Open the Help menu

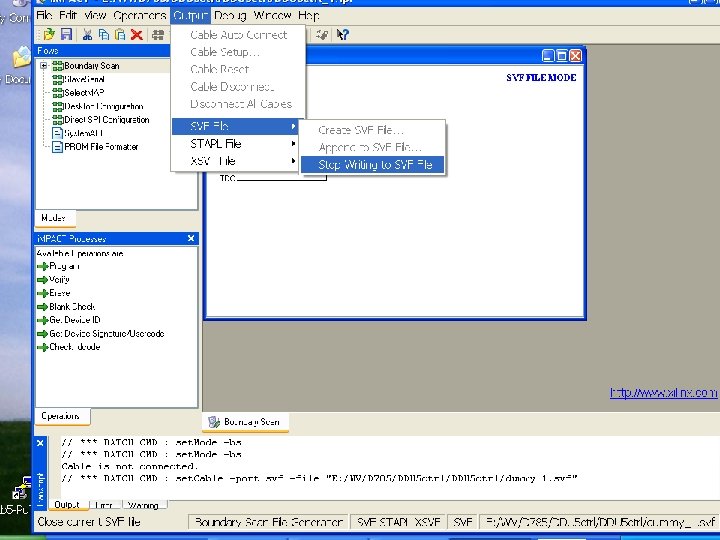click(309, 16)
